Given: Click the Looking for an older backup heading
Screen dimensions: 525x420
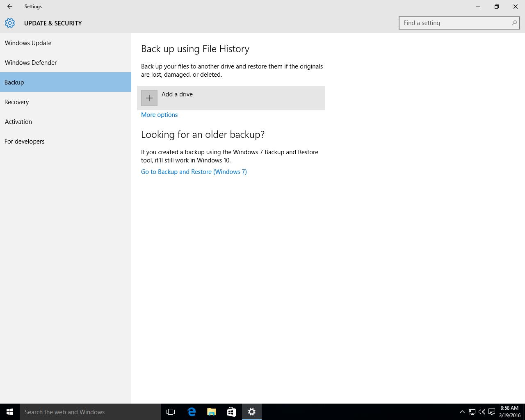Looking at the screenshot, I should pyautogui.click(x=203, y=135).
